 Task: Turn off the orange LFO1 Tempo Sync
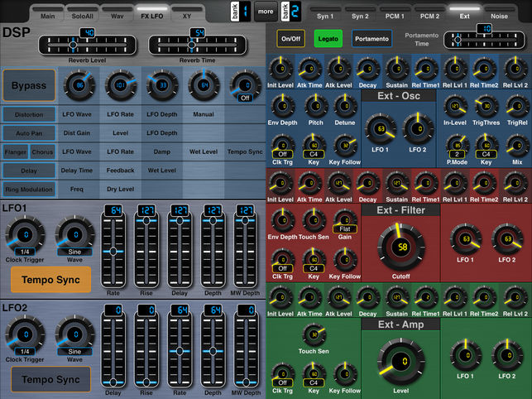click(50, 280)
